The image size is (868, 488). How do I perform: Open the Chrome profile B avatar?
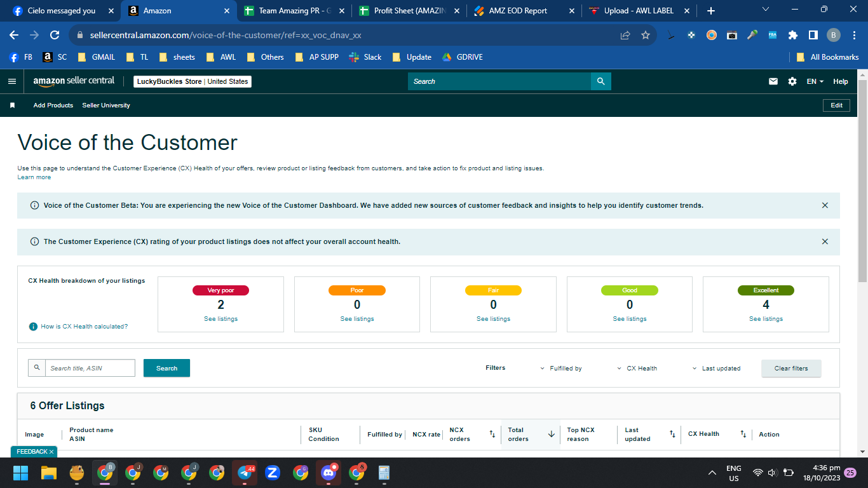click(x=834, y=35)
